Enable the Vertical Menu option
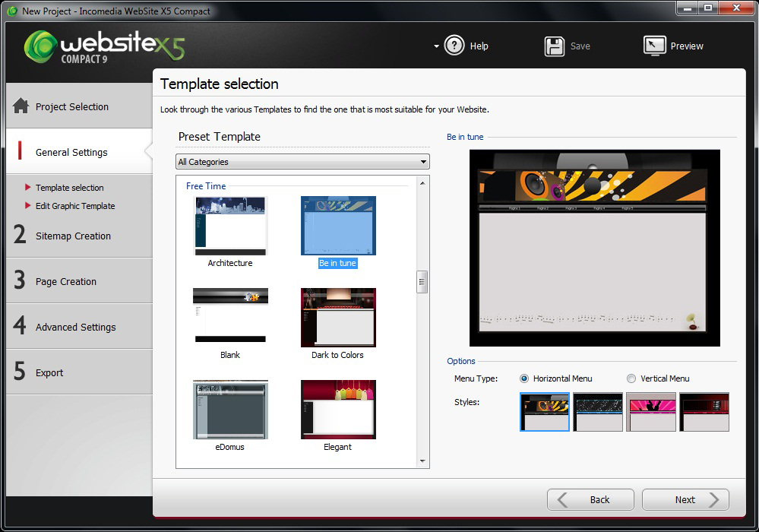This screenshot has width=759, height=532. pos(631,378)
